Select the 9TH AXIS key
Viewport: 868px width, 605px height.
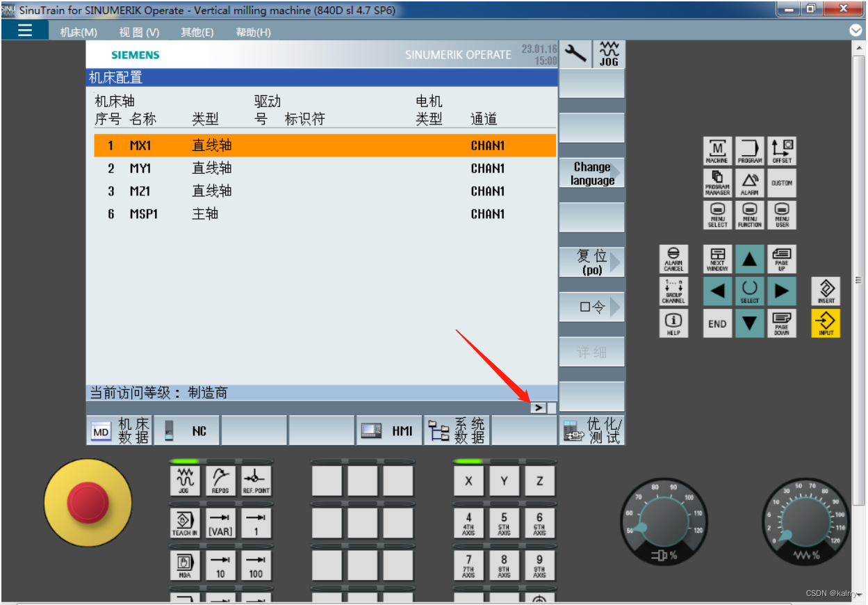pos(539,565)
